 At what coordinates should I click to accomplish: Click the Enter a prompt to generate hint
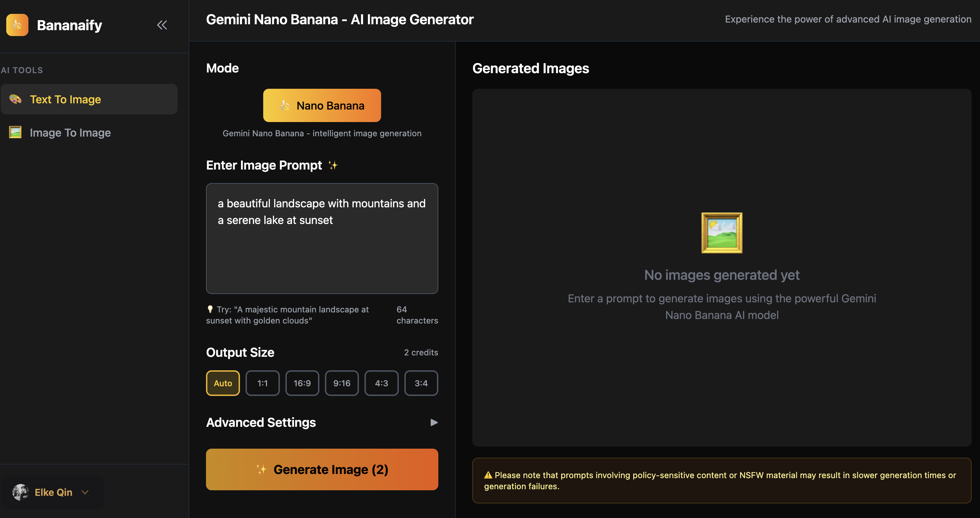(722, 307)
